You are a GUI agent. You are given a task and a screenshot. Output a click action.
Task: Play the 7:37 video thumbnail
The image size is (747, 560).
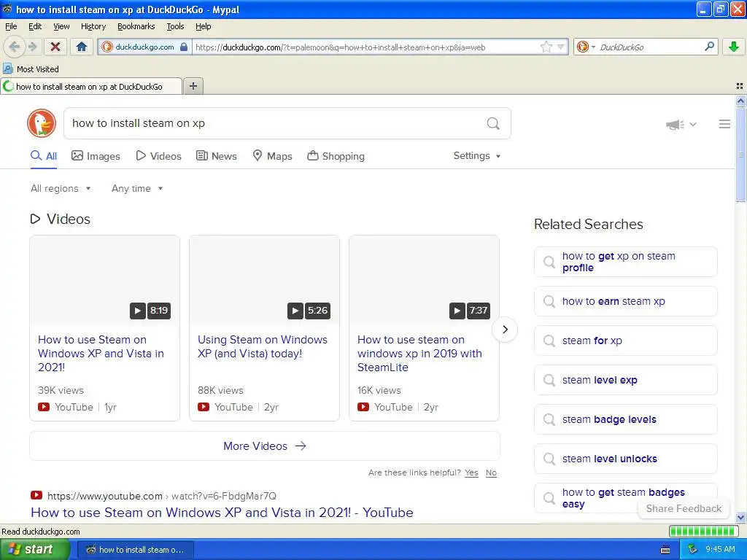(424, 279)
